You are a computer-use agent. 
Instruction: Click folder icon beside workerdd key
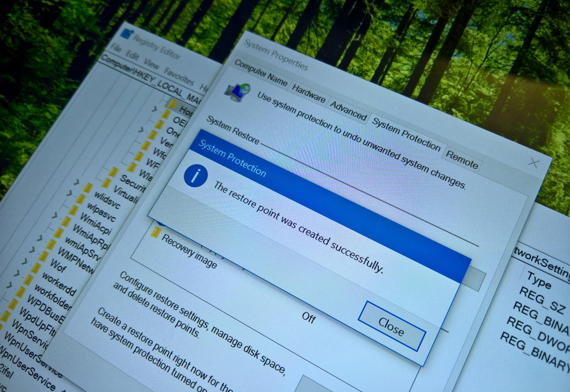[x=35, y=268]
